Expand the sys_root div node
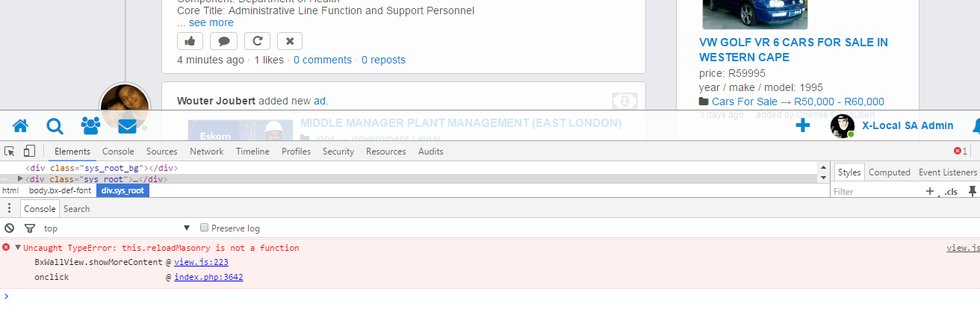The height and width of the screenshot is (315, 980). (x=20, y=179)
